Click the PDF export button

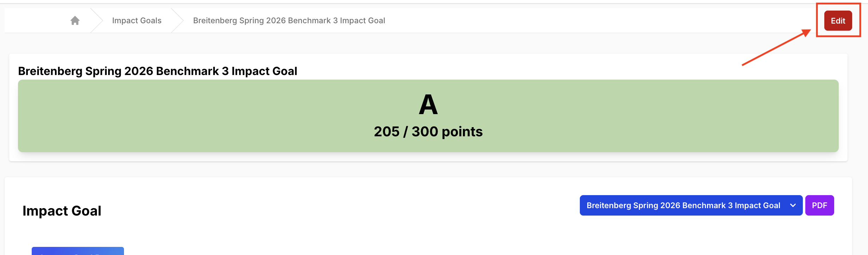click(820, 205)
